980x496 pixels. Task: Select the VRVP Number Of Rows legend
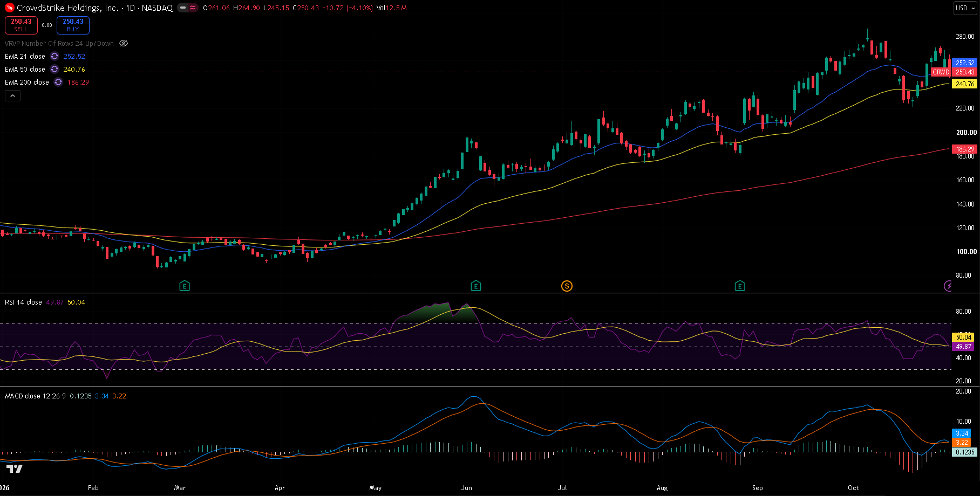coord(59,43)
